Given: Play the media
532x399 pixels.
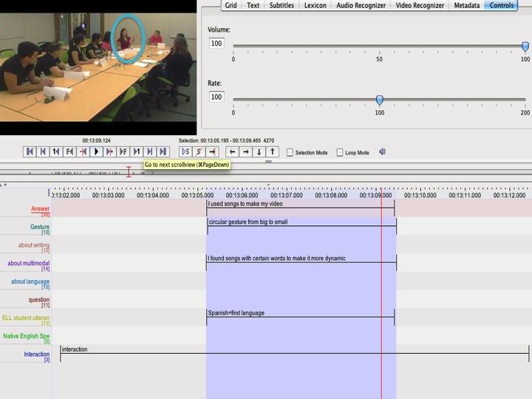Looking at the screenshot, I should point(96,151).
